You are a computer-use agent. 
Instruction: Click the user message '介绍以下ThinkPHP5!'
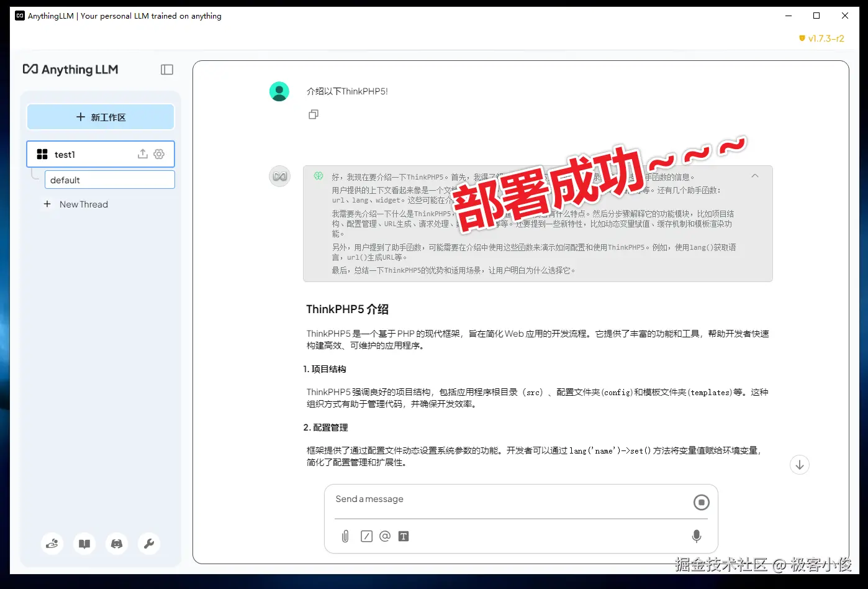[x=347, y=91]
